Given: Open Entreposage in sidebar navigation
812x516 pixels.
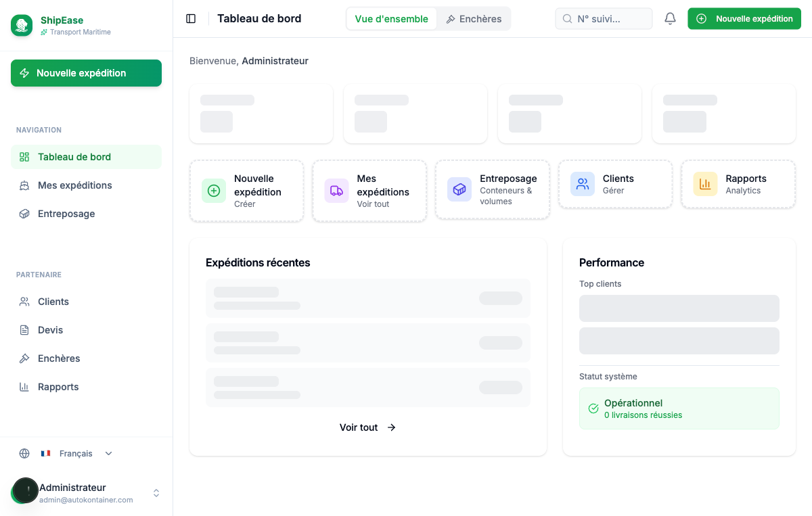Looking at the screenshot, I should [86, 214].
